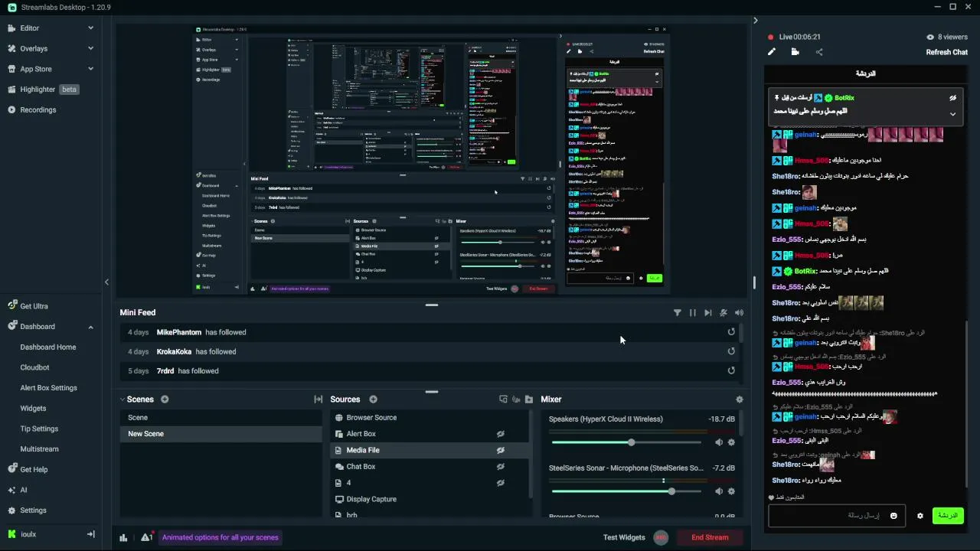Screen dimensions: 980x551
Task: Open Tip Settings page
Action: tap(39, 429)
